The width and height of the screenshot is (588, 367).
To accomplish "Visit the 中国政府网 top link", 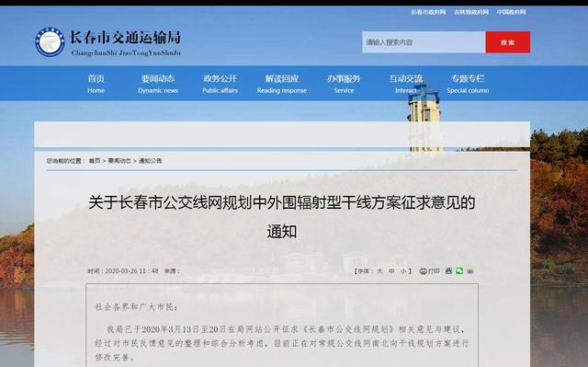I will coord(511,12).
